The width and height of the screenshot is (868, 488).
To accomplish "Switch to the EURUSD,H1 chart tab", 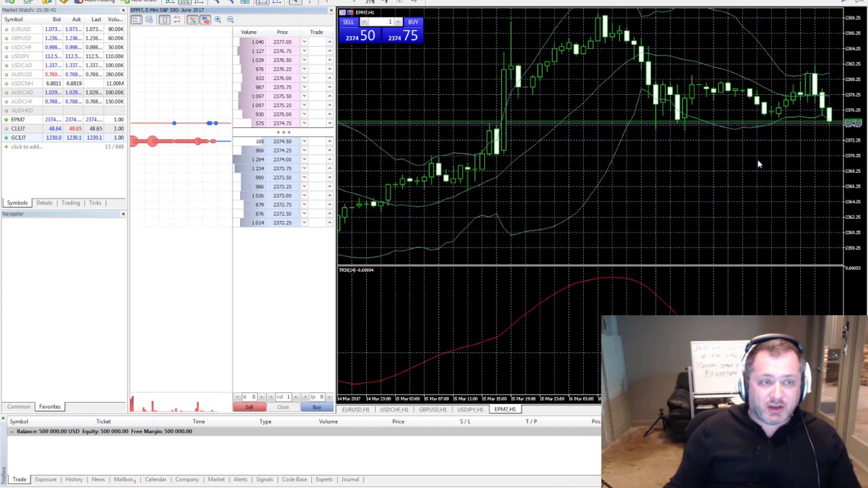I will (x=355, y=409).
